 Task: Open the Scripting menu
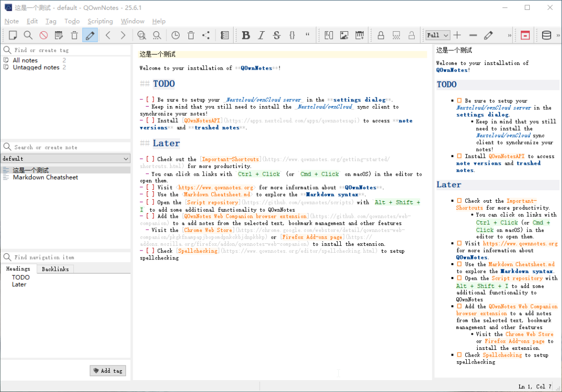pos(100,21)
